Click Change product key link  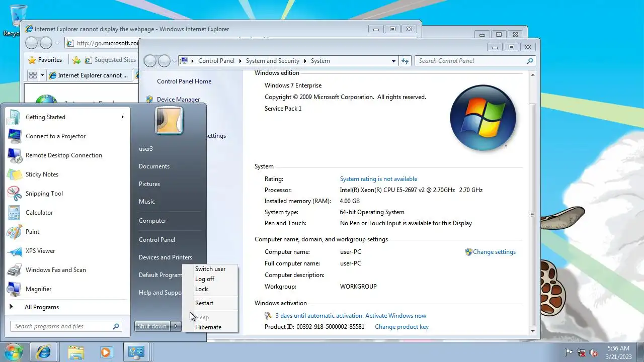pos(401,327)
